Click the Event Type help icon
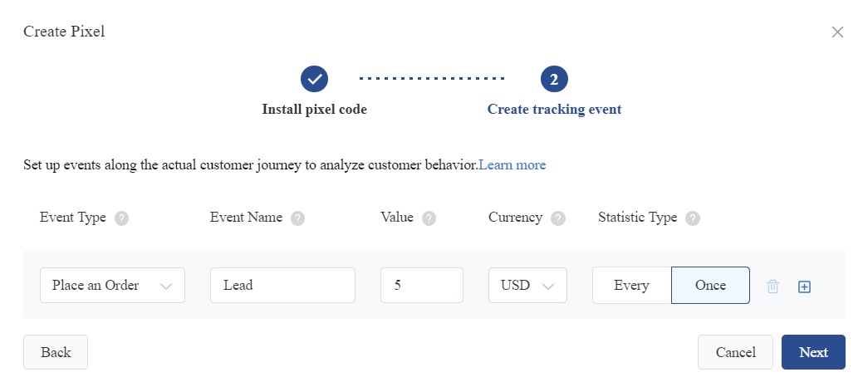 (x=122, y=218)
